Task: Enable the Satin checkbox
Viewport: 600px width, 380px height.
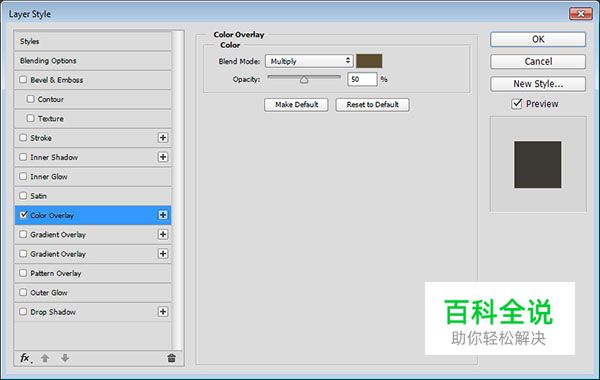Action: pos(23,196)
